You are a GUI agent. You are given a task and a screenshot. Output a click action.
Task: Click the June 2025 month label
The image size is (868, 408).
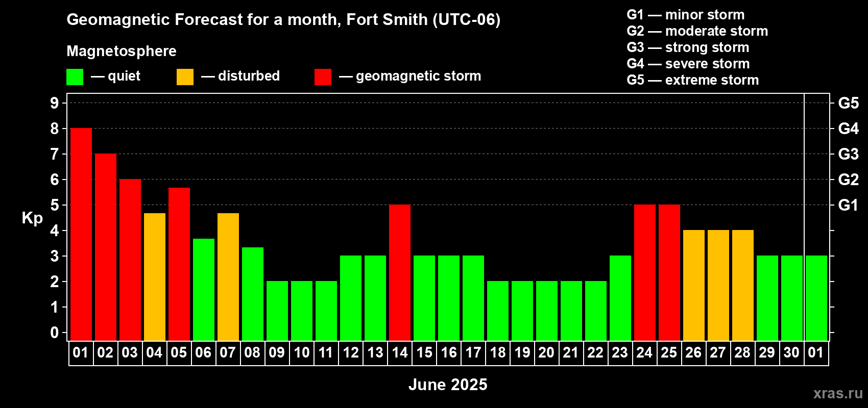coord(448,385)
